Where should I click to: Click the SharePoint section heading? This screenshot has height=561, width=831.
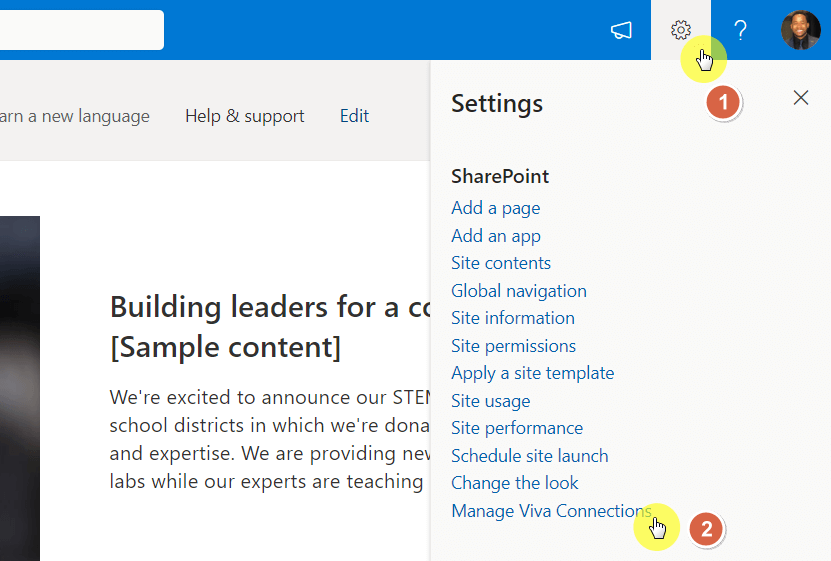(500, 176)
